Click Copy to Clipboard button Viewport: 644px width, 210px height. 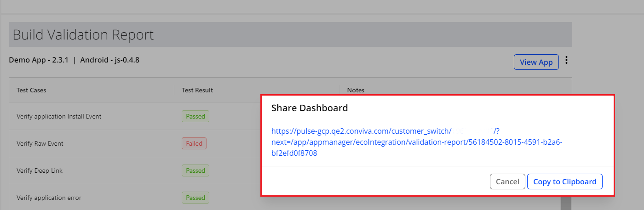tap(564, 182)
